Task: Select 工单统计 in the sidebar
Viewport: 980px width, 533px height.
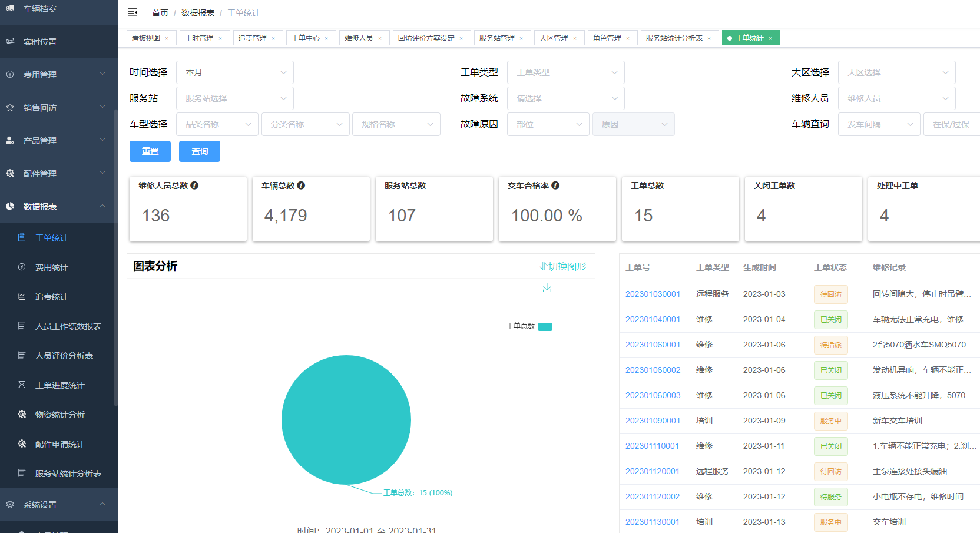Action: [59, 238]
